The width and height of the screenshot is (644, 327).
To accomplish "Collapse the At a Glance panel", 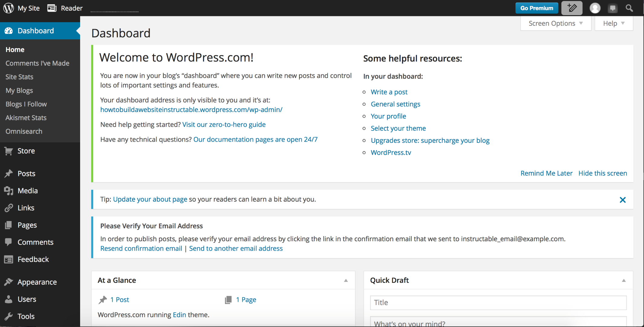I will [x=346, y=280].
